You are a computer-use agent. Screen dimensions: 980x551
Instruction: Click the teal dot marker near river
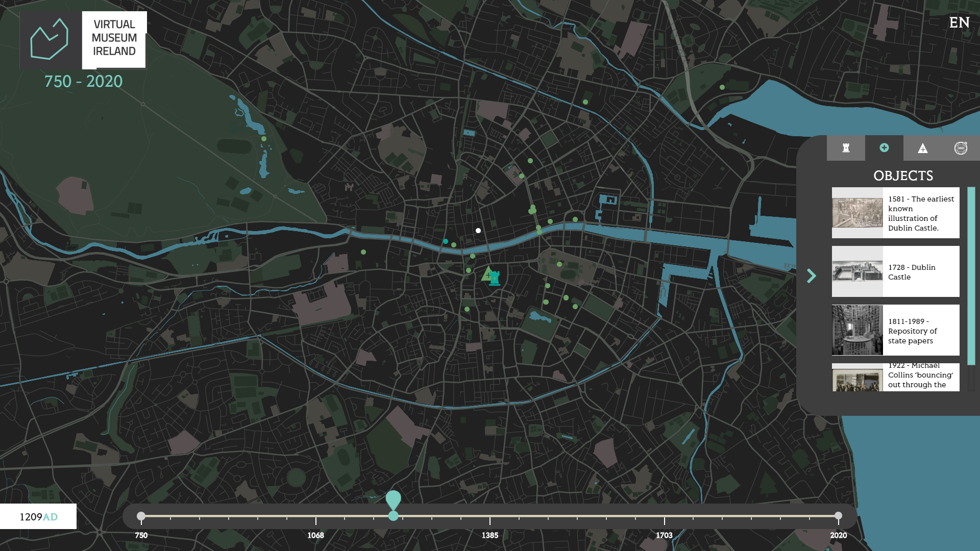pyautogui.click(x=446, y=241)
